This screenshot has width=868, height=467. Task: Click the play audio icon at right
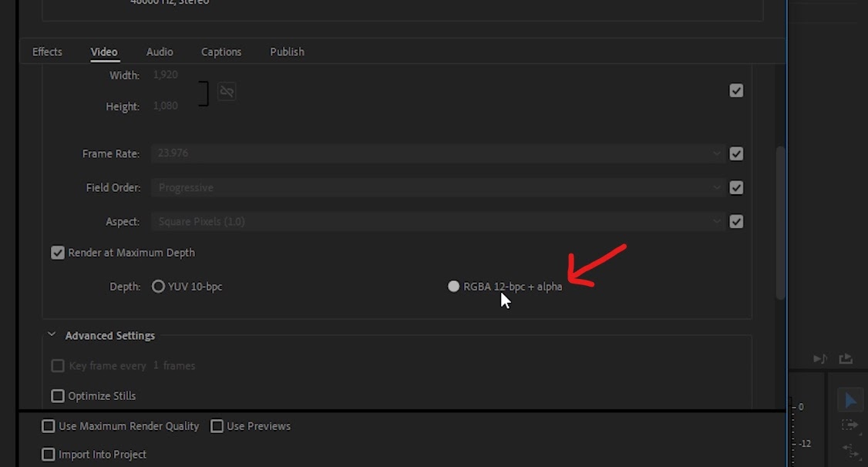(820, 358)
